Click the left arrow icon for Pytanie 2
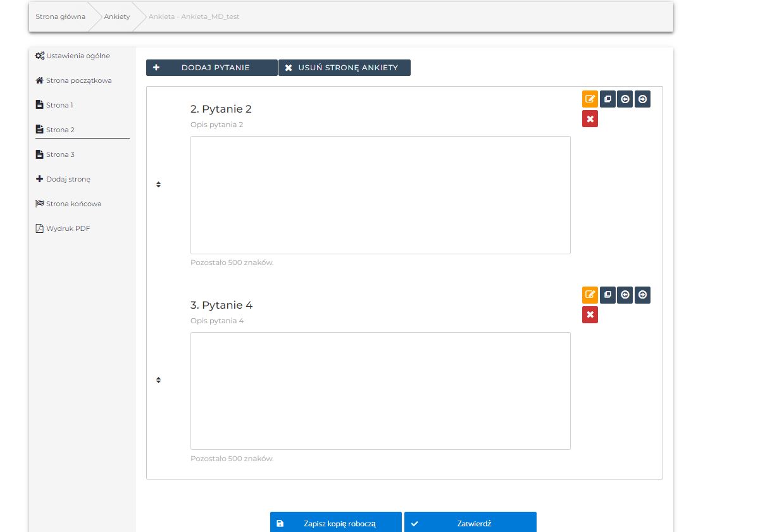Screen dimensions: 772x532 pyautogui.click(x=625, y=99)
